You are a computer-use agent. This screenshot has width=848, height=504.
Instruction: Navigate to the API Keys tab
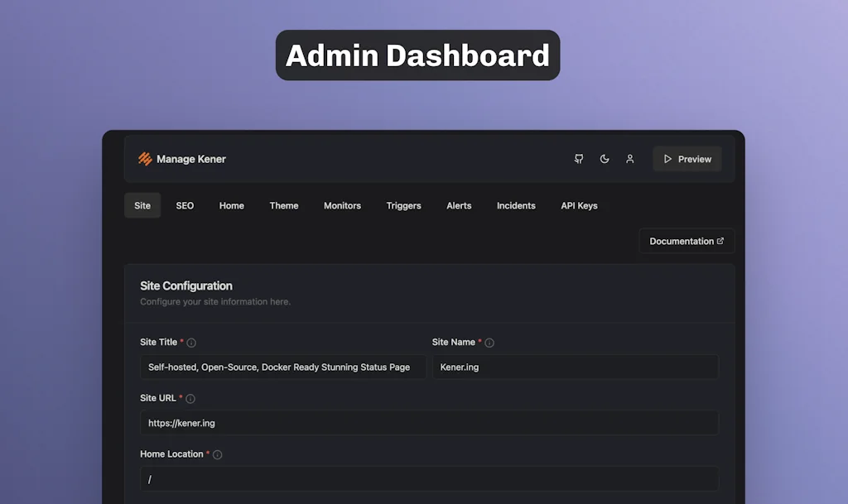579,205
